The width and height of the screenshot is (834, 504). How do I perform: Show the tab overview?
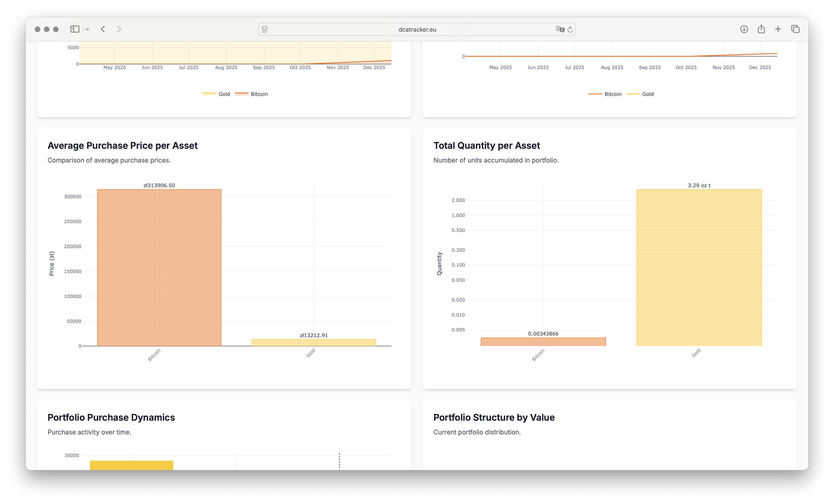tap(795, 29)
